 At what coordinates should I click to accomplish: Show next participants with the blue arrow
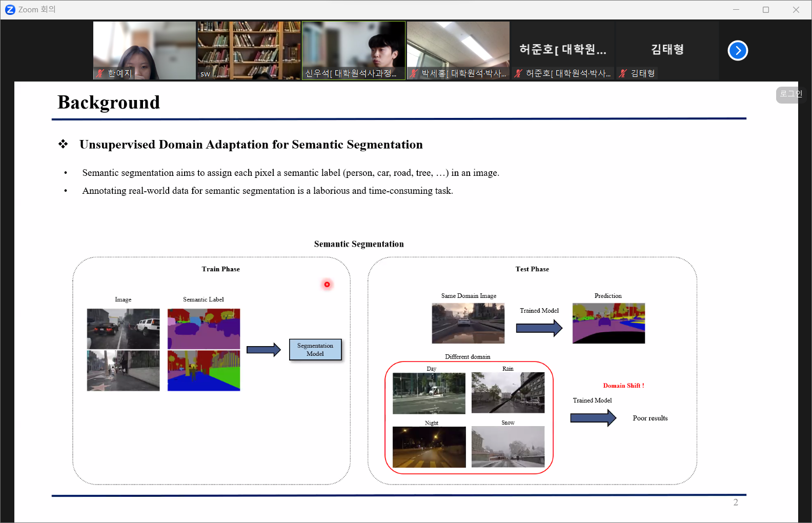(x=738, y=50)
